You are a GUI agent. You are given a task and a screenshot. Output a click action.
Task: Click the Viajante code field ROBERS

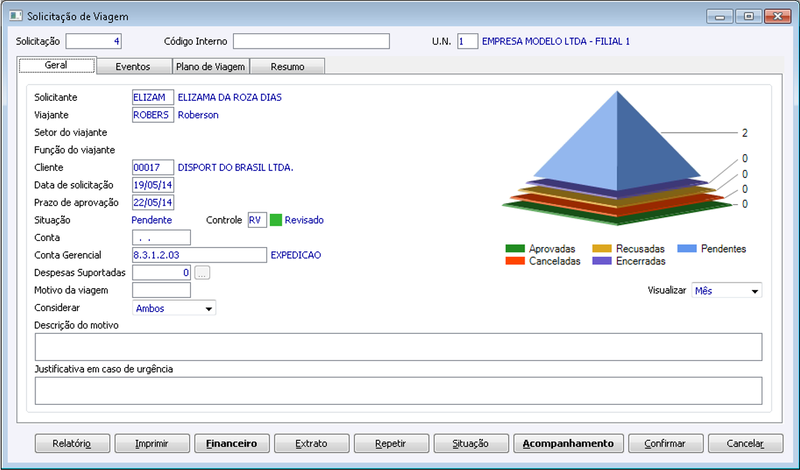pyautogui.click(x=153, y=115)
